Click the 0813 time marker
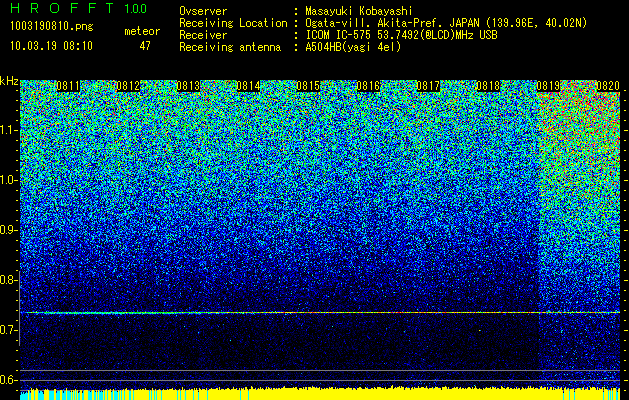This screenshot has width=629, height=400. tap(188, 86)
